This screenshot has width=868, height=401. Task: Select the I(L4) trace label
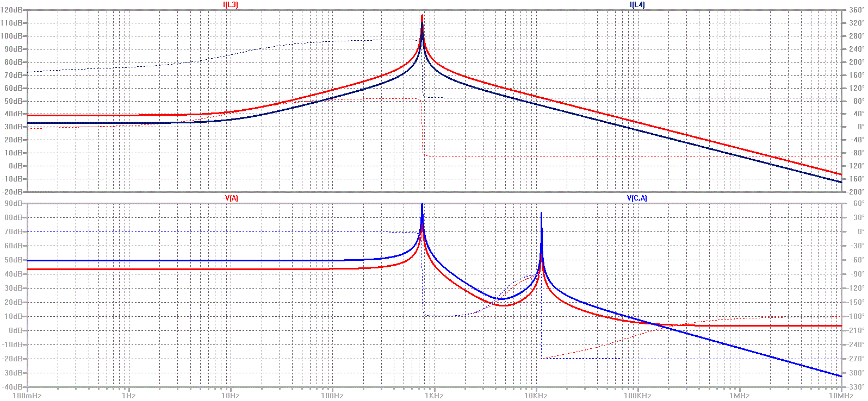637,4
